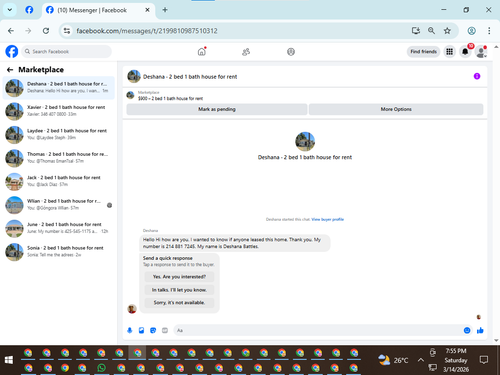The image size is (500, 375).
Task: Send a thumbs up like
Action: coord(480,330)
